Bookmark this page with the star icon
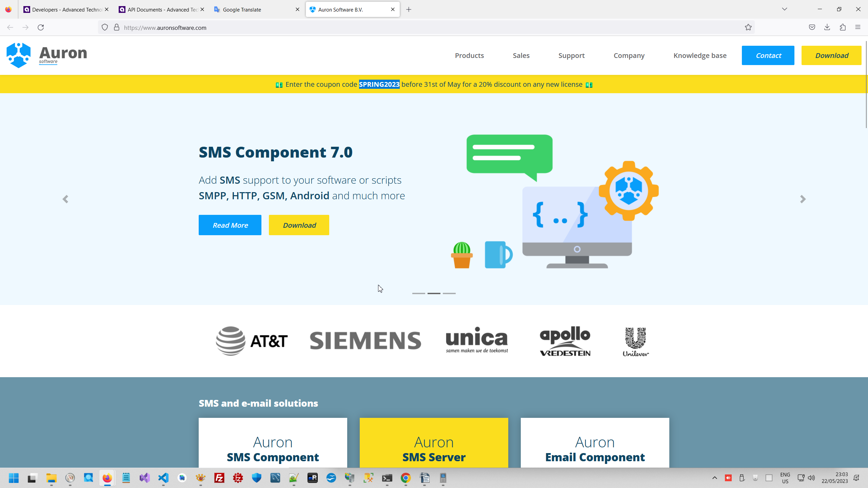 point(748,27)
